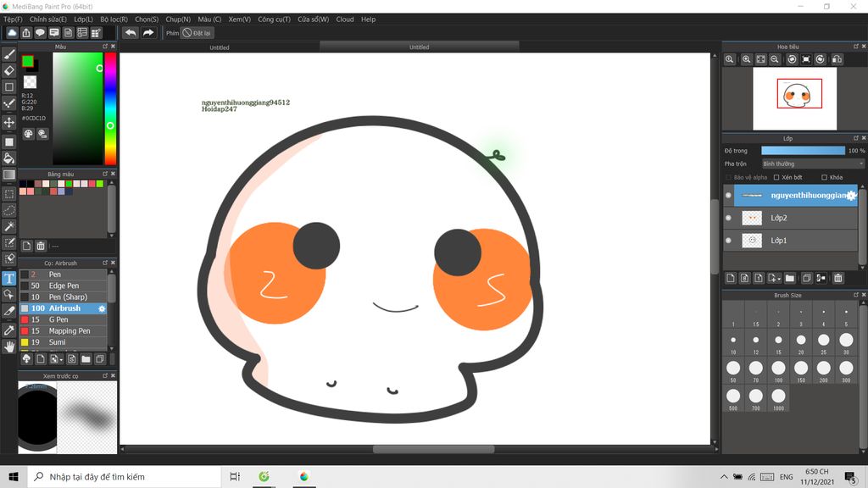This screenshot has height=488, width=868.
Task: Select the Operation tool
Action: 9,294
